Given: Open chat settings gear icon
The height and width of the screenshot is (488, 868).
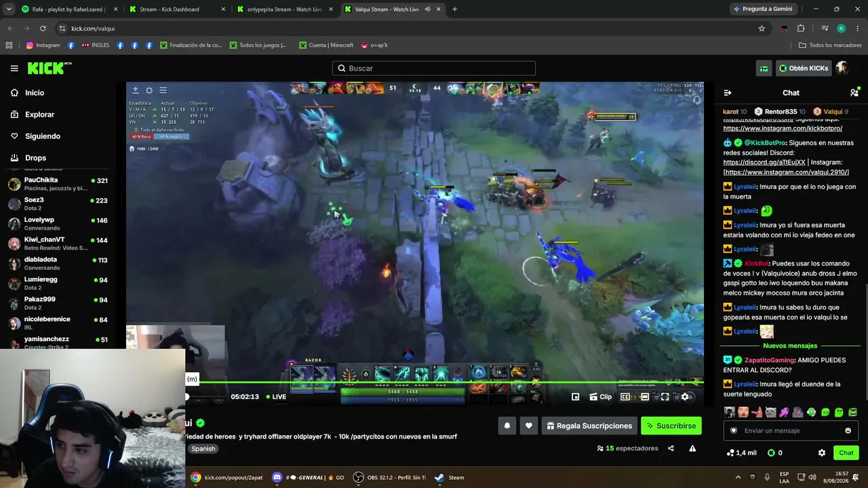Looking at the screenshot, I should point(822,453).
